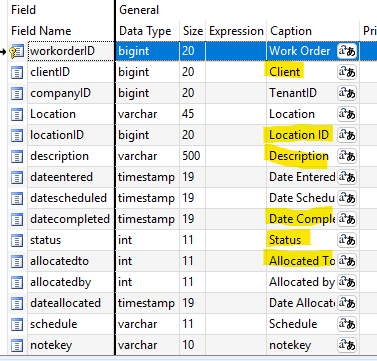The image size is (377, 361).
Task: Click the translation button for the TenantID caption
Action: point(347,93)
